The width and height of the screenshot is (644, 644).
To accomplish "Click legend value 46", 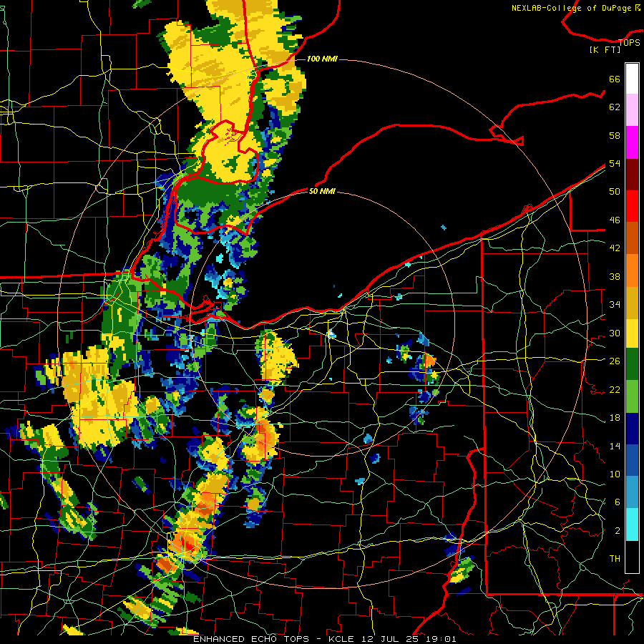I will (x=615, y=220).
